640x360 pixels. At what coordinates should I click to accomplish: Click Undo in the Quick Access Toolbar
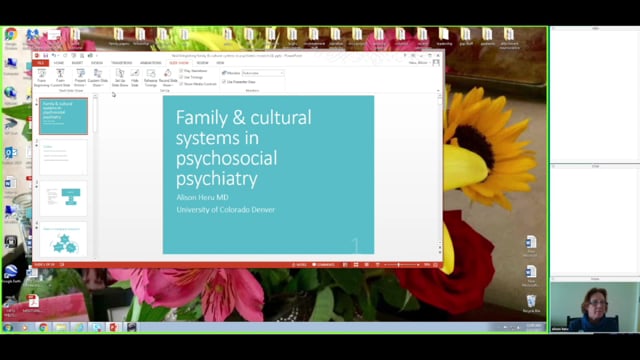(x=54, y=56)
